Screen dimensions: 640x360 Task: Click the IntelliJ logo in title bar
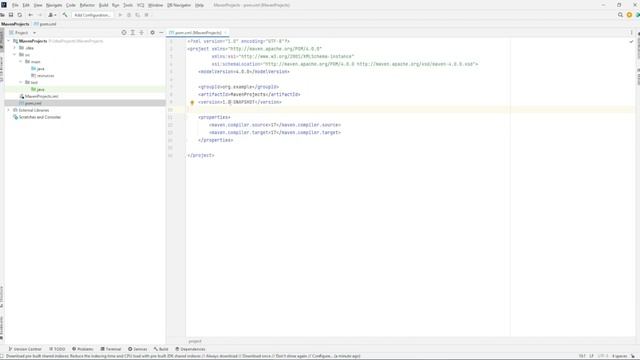[x=4, y=5]
